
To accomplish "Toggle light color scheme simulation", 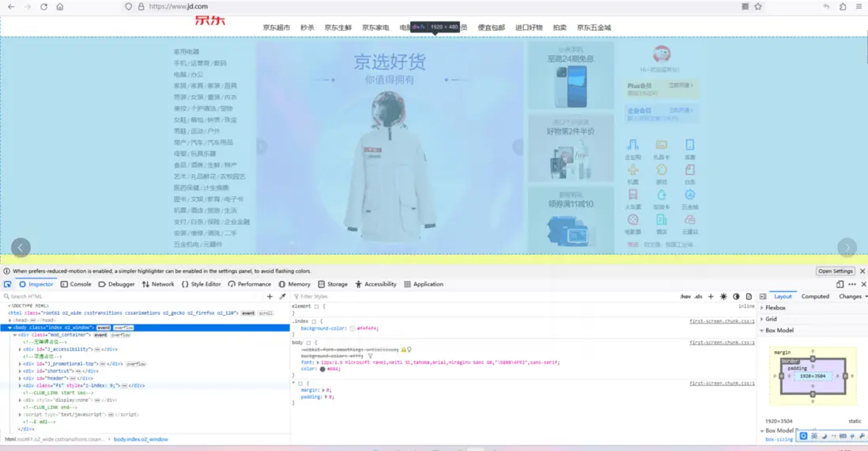I will [723, 297].
